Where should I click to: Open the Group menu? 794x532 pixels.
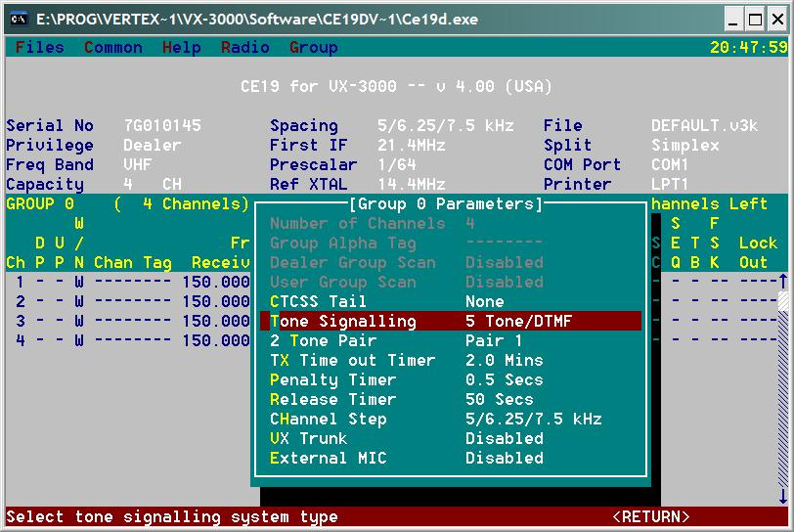[314, 47]
